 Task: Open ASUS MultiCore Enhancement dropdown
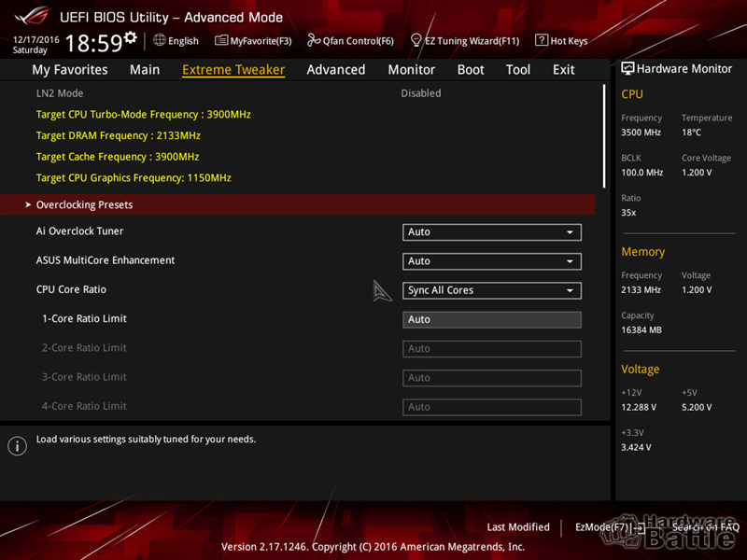click(x=492, y=261)
